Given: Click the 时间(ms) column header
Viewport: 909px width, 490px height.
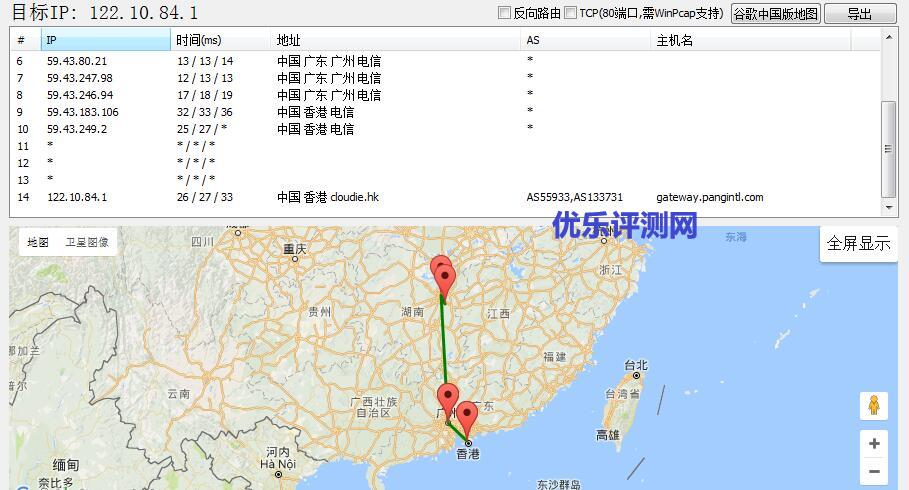Looking at the screenshot, I should point(221,40).
